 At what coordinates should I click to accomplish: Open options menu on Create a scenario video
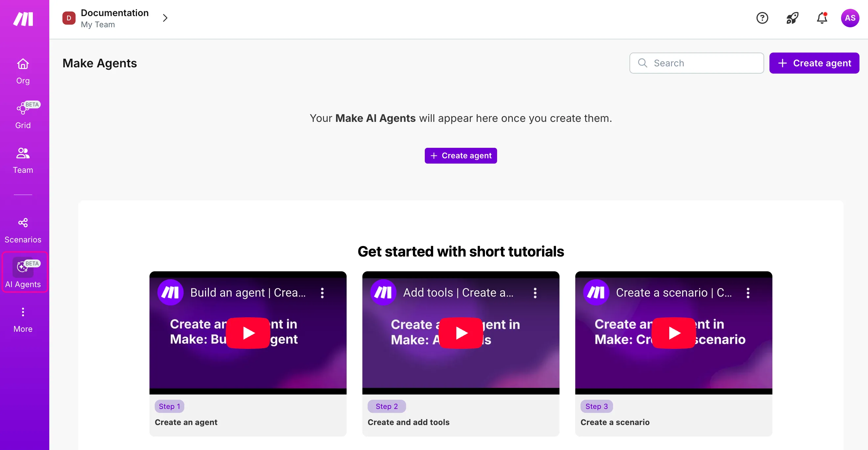748,293
